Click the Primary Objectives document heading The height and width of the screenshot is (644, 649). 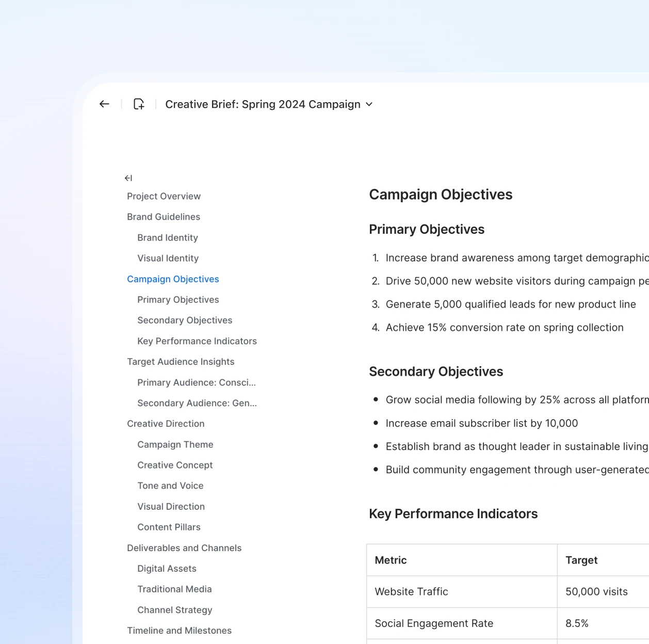427,229
